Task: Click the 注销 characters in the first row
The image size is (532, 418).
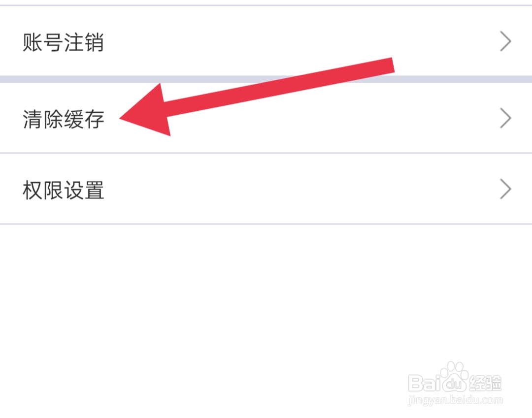Action: (x=84, y=43)
